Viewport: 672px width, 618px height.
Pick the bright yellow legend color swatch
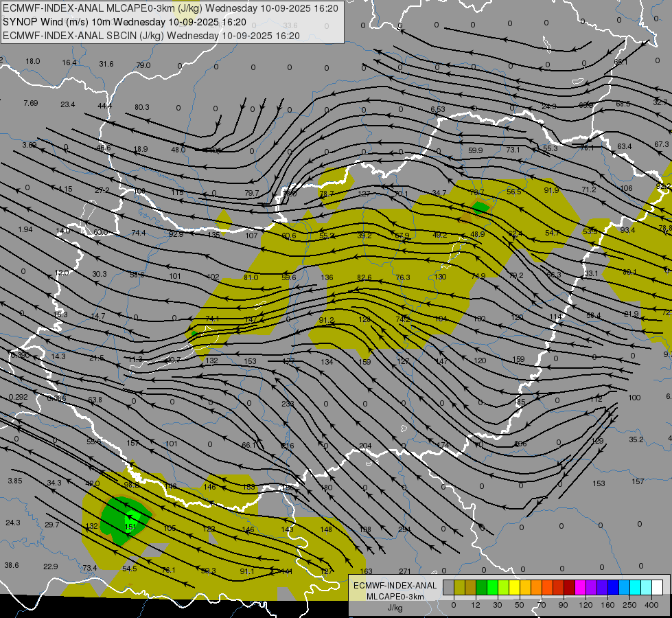coord(514,587)
